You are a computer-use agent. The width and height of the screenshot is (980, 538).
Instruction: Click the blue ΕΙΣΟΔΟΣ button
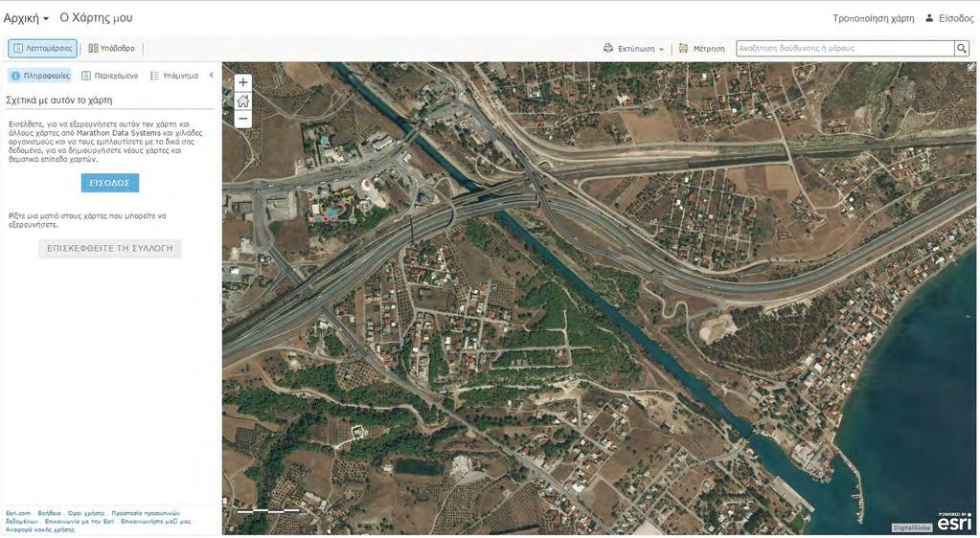click(110, 183)
